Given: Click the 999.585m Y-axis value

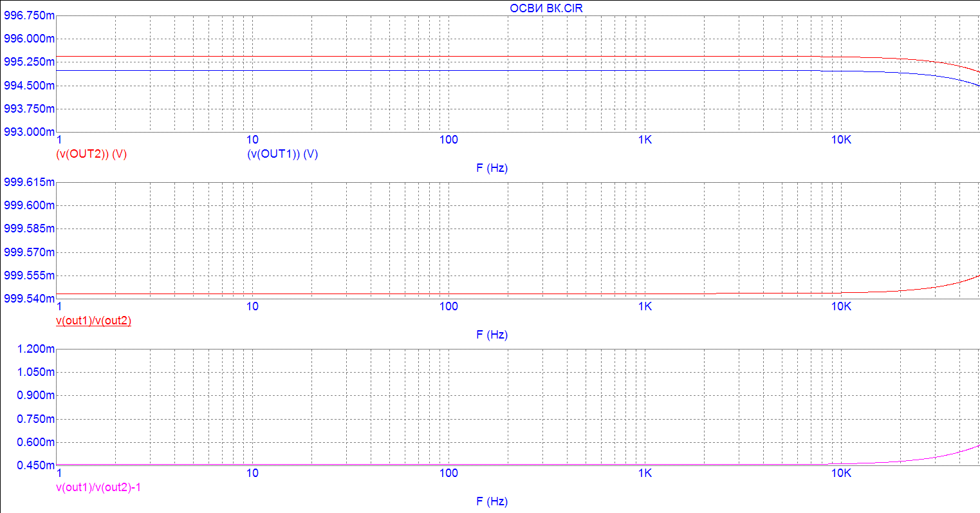Looking at the screenshot, I should [x=29, y=229].
